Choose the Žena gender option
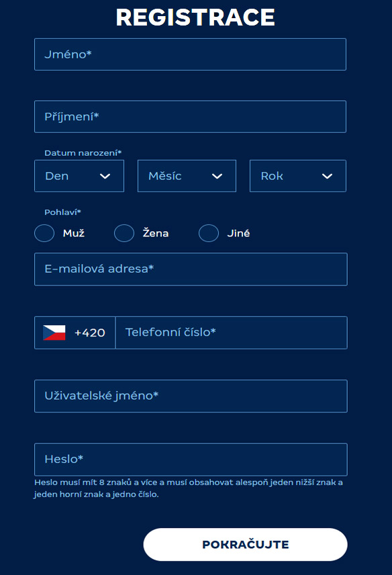 124,233
